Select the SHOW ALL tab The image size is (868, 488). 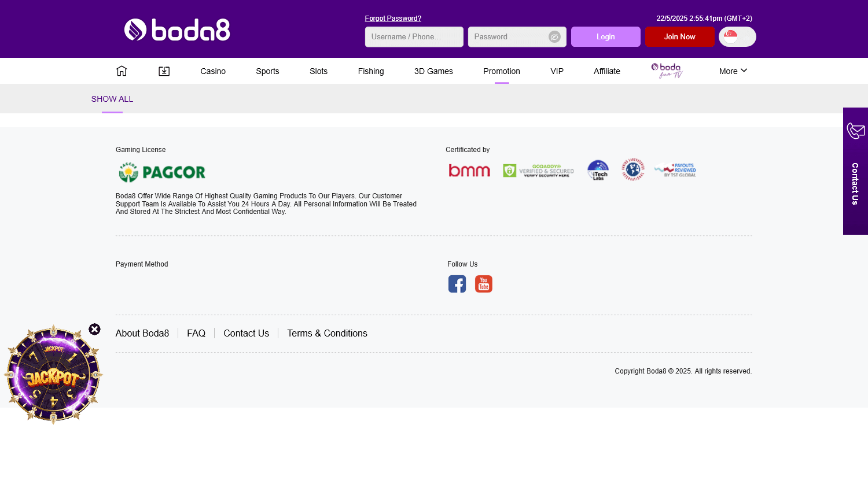coord(112,99)
